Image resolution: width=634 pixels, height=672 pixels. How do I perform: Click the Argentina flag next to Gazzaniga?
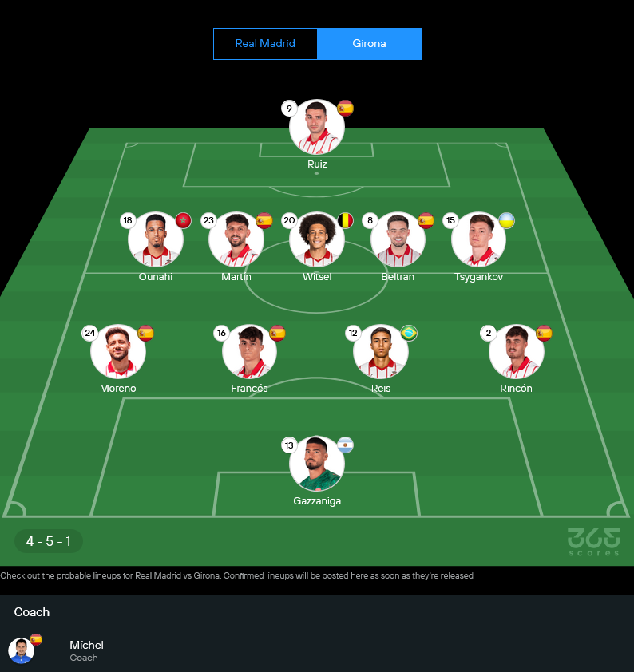(x=345, y=445)
